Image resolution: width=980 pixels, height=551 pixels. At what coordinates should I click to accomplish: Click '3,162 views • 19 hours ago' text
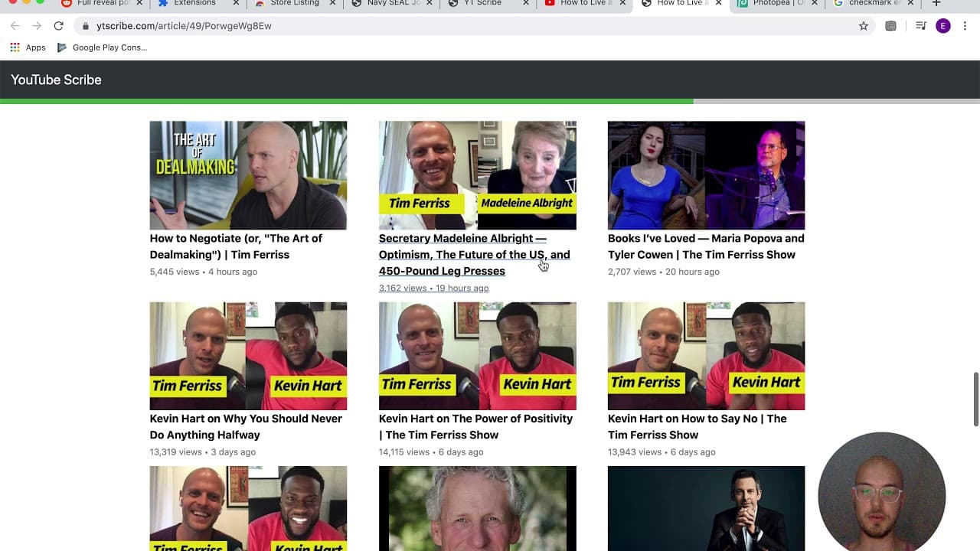(433, 289)
